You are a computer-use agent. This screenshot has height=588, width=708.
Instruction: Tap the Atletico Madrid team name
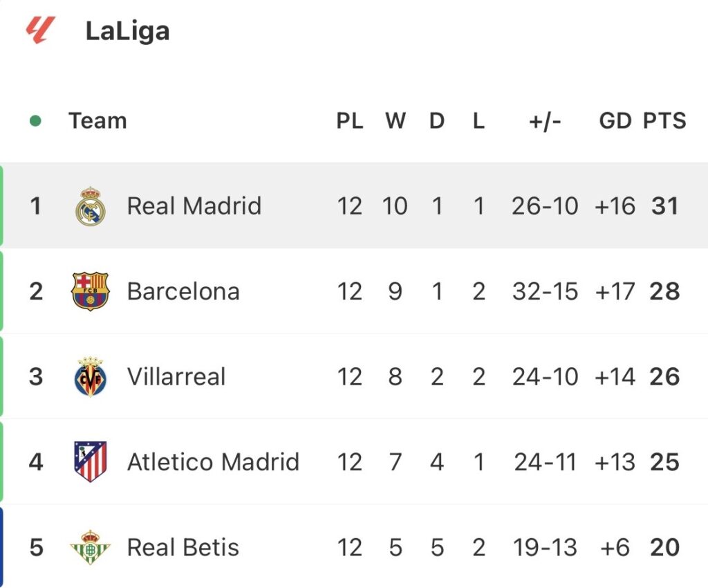[213, 461]
